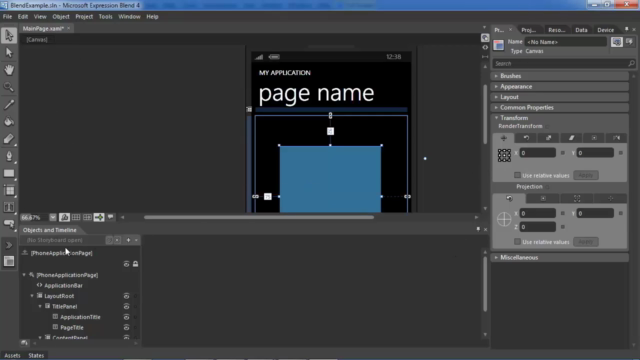The width and height of the screenshot is (640, 360).
Task: Choose the Pen tool
Action: pyautogui.click(x=9, y=156)
